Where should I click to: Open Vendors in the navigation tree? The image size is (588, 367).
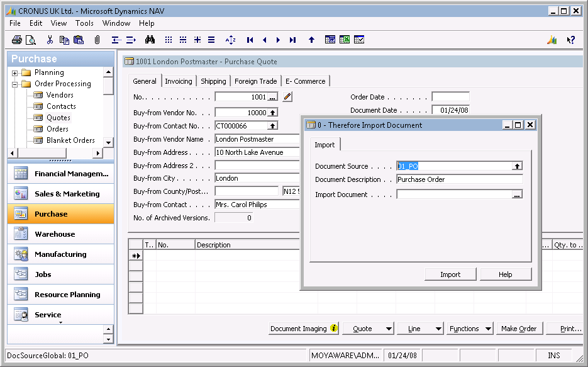click(60, 95)
